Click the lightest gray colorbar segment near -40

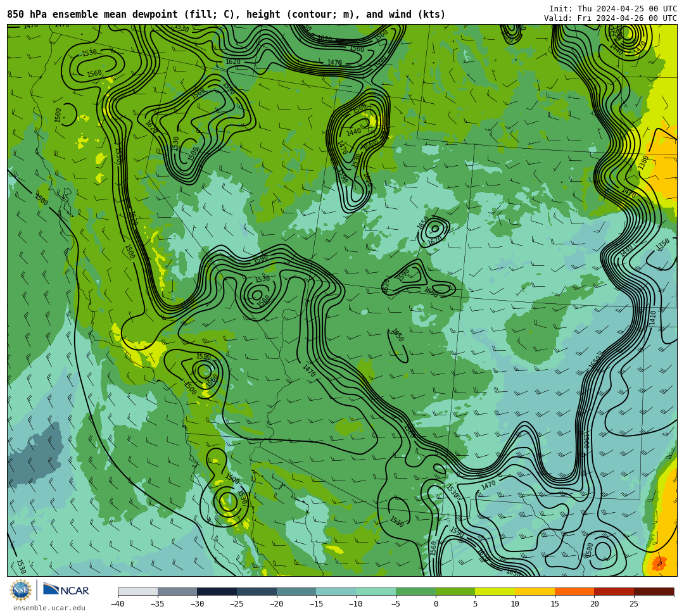(138, 591)
